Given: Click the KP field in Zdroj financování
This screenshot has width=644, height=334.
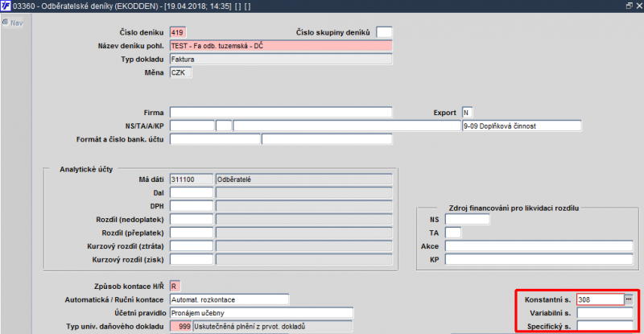Looking at the screenshot, I should pos(539,259).
